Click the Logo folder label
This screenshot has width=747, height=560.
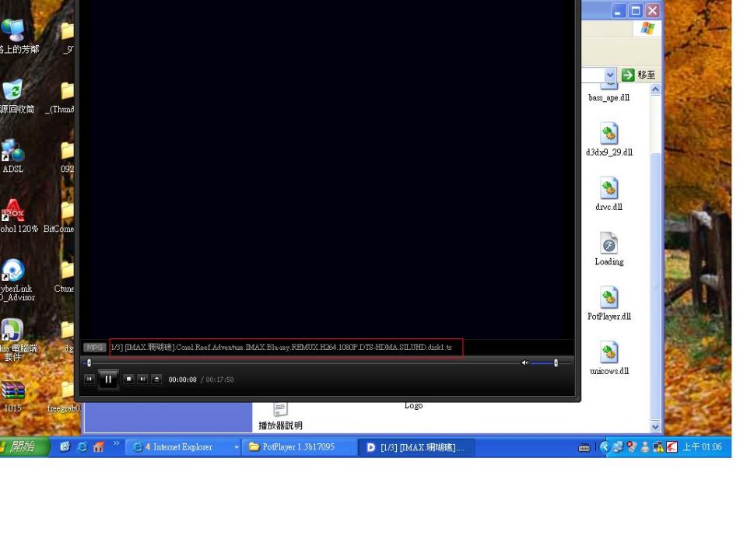pyautogui.click(x=413, y=405)
